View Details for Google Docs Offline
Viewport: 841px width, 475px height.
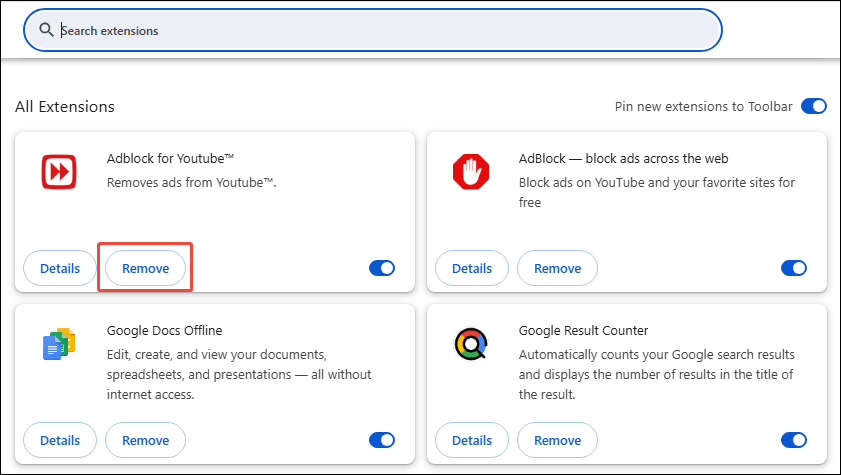click(60, 440)
